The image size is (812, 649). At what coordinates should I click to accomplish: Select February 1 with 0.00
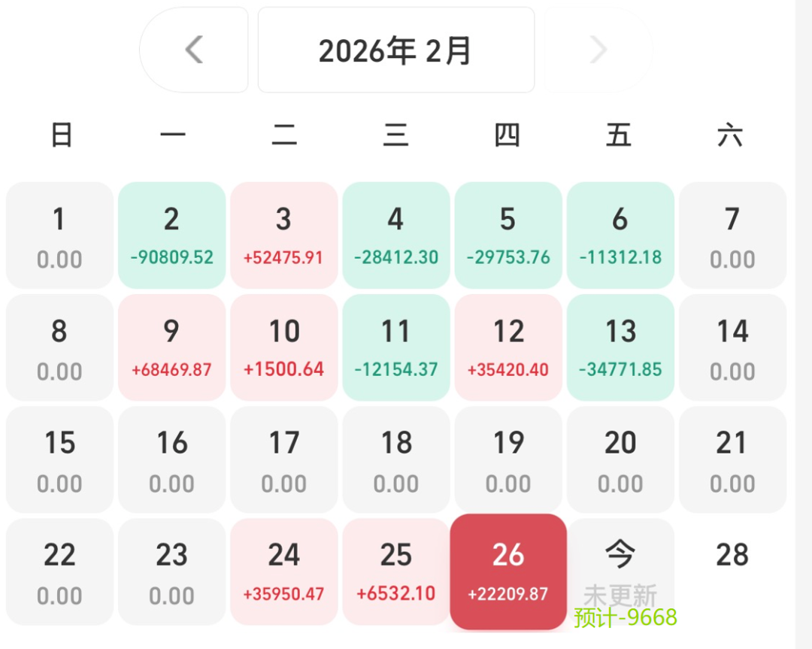[x=59, y=235]
